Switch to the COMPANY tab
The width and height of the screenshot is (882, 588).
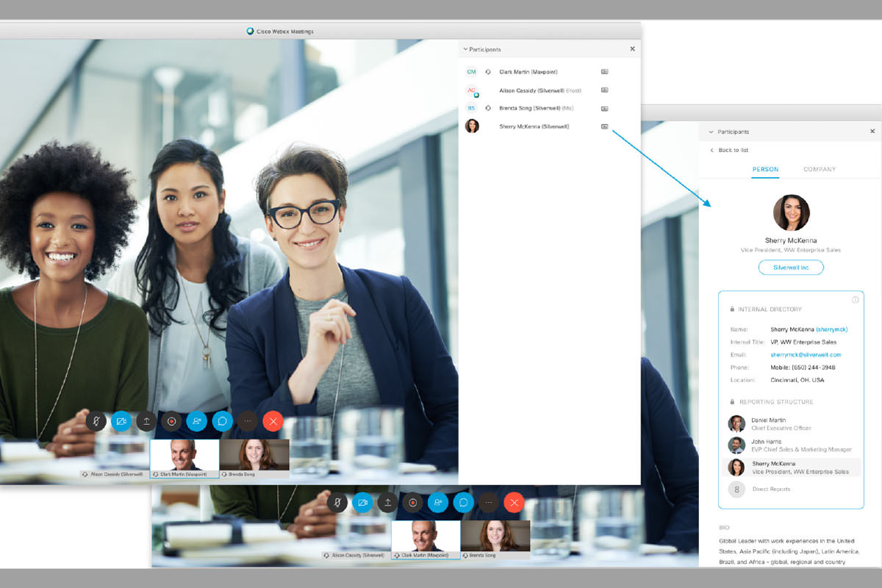pyautogui.click(x=819, y=169)
